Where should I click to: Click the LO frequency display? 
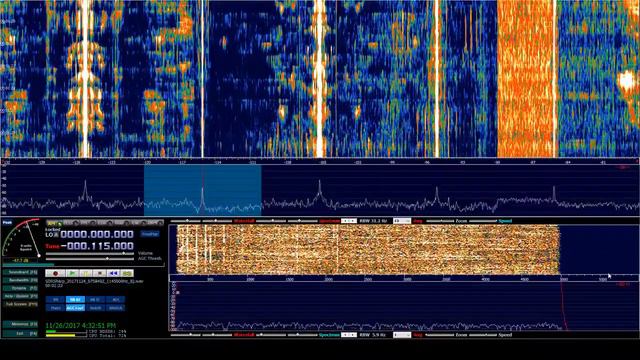[x=97, y=234]
